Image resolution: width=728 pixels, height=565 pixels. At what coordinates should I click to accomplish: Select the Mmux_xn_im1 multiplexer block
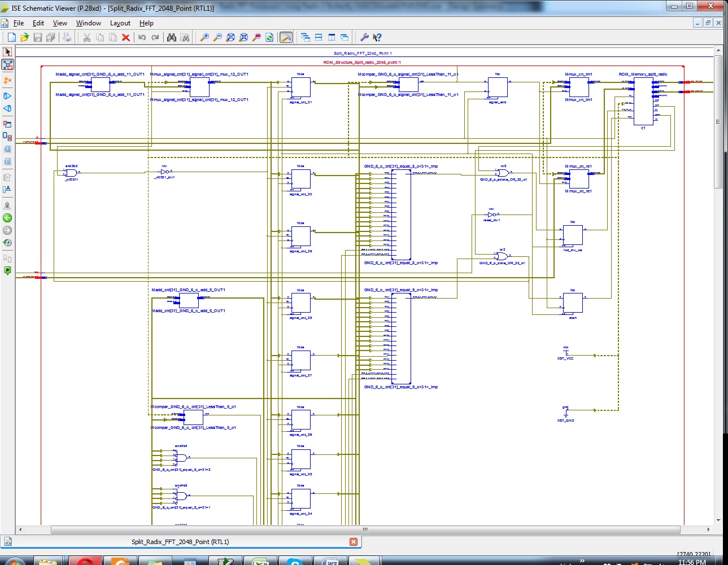pos(578,87)
